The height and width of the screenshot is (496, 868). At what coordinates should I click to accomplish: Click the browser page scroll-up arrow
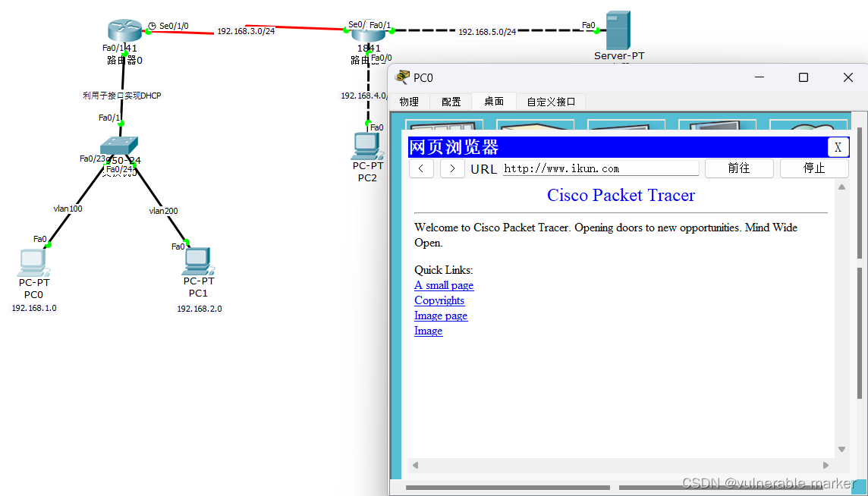click(841, 187)
